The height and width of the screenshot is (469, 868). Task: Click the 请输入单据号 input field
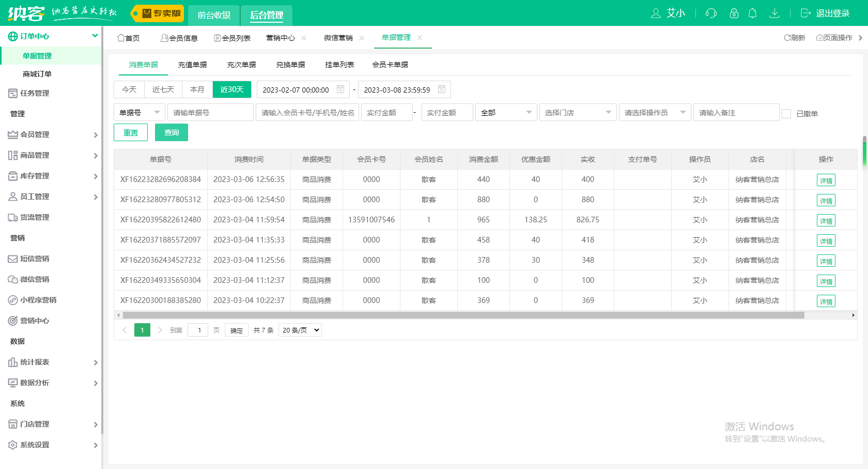coord(210,112)
